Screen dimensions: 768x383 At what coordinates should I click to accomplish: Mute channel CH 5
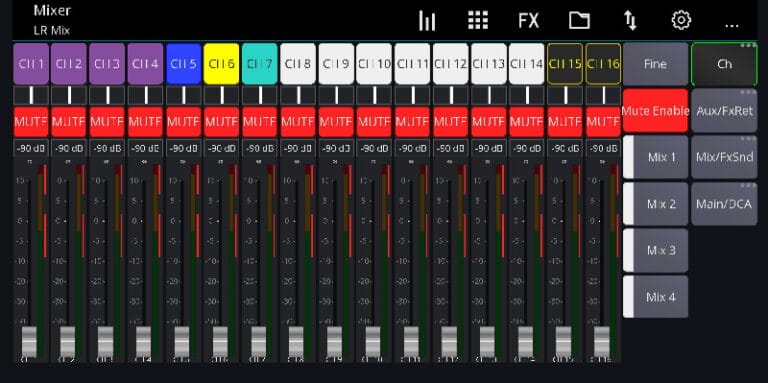coord(184,121)
